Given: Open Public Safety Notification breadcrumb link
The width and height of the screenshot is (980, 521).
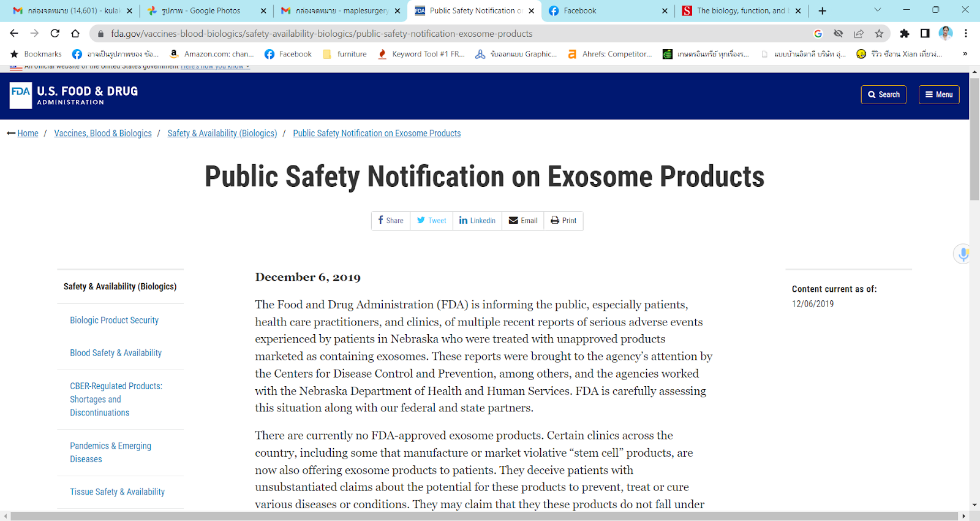Looking at the screenshot, I should 377,133.
